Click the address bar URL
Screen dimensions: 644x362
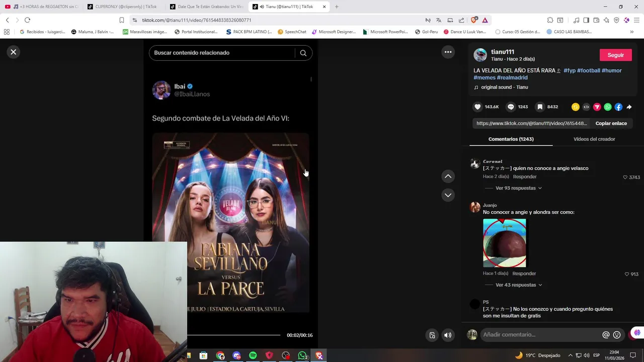[x=196, y=20]
